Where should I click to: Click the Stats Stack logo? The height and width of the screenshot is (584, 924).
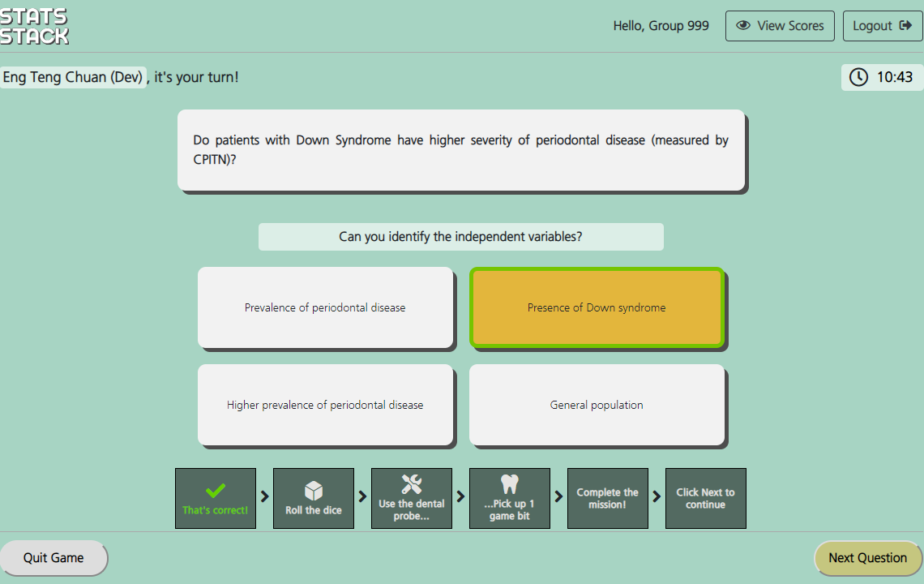pyautogui.click(x=35, y=26)
